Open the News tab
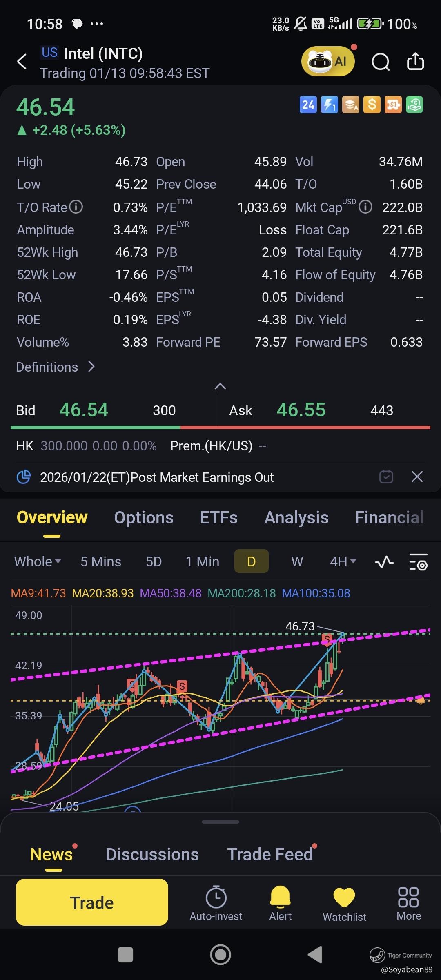This screenshot has height=980, width=441. [51, 854]
